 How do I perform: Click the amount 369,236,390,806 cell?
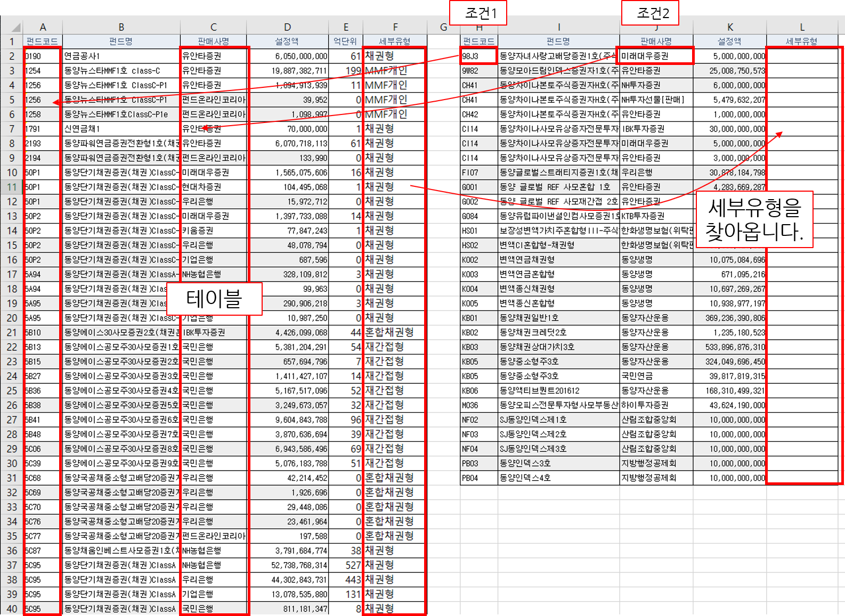point(730,318)
